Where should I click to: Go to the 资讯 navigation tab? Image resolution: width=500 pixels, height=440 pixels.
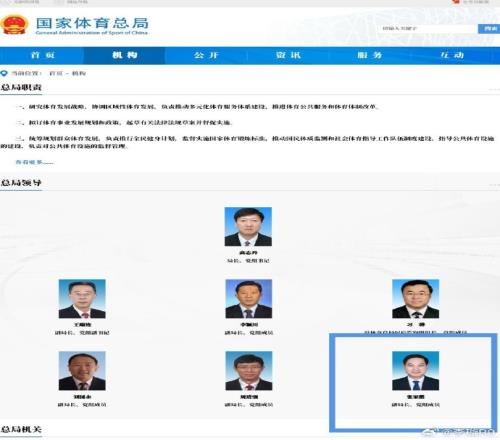(288, 55)
